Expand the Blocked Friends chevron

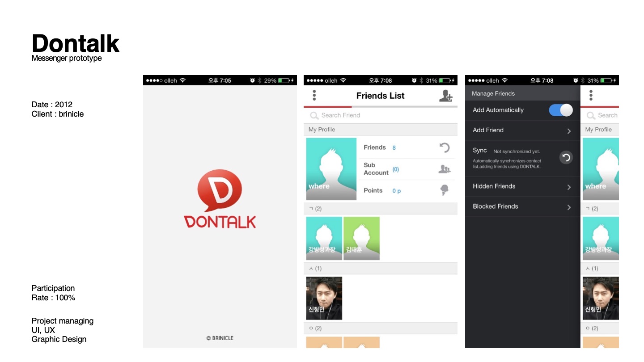[x=569, y=207]
